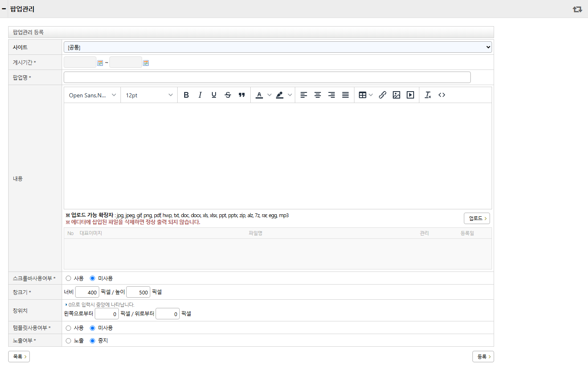Click the 높이 height field showing 500

coord(138,292)
